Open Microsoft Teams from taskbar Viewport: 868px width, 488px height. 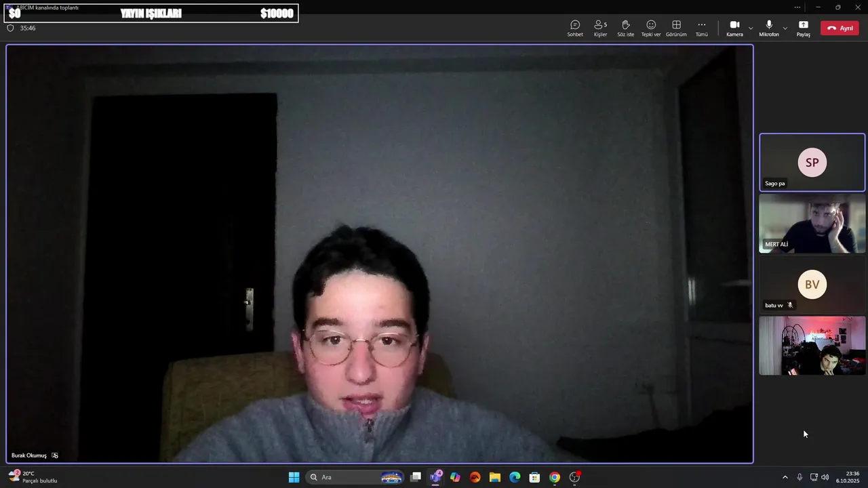[x=436, y=477]
